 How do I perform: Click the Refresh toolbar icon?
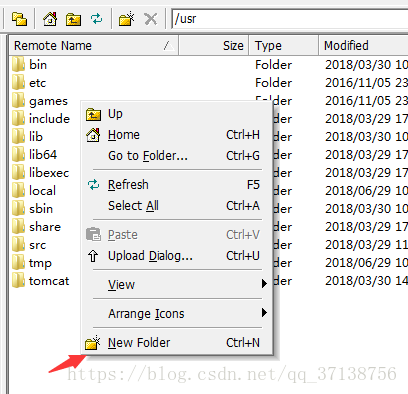pyautogui.click(x=97, y=19)
